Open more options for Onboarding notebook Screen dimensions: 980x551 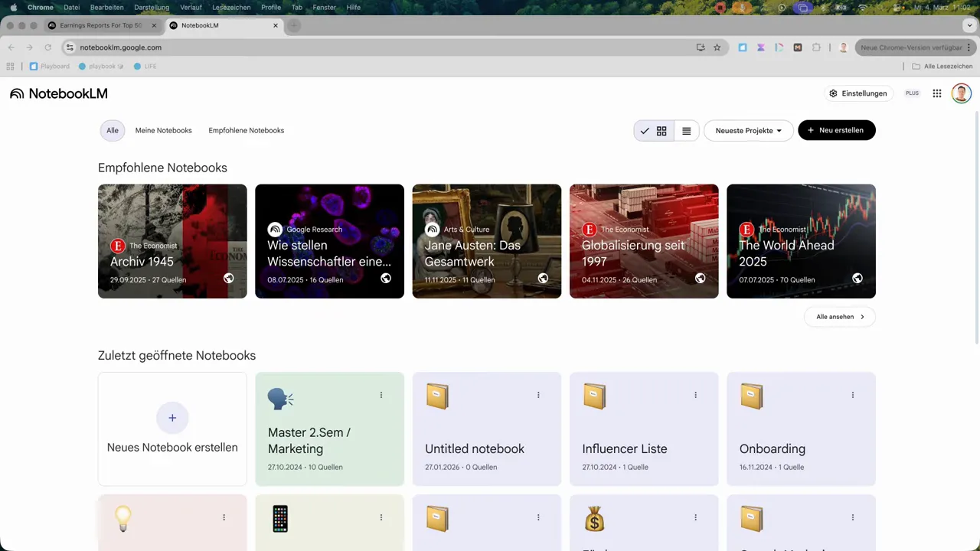[852, 395]
